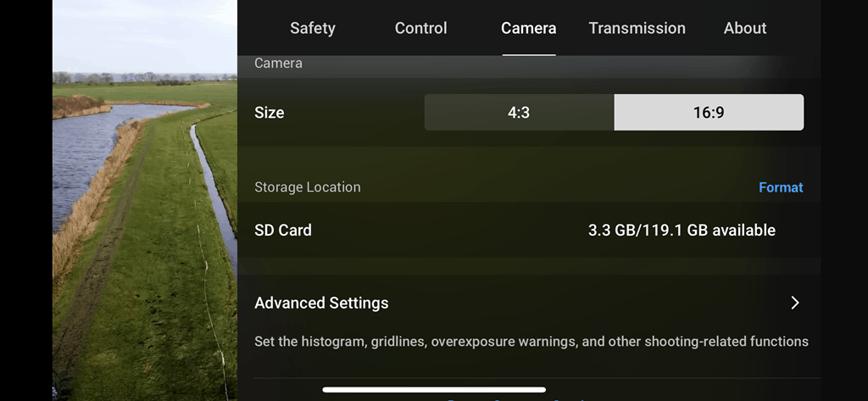The image size is (868, 401).
Task: Tap the SD Card label
Action: pyautogui.click(x=283, y=230)
